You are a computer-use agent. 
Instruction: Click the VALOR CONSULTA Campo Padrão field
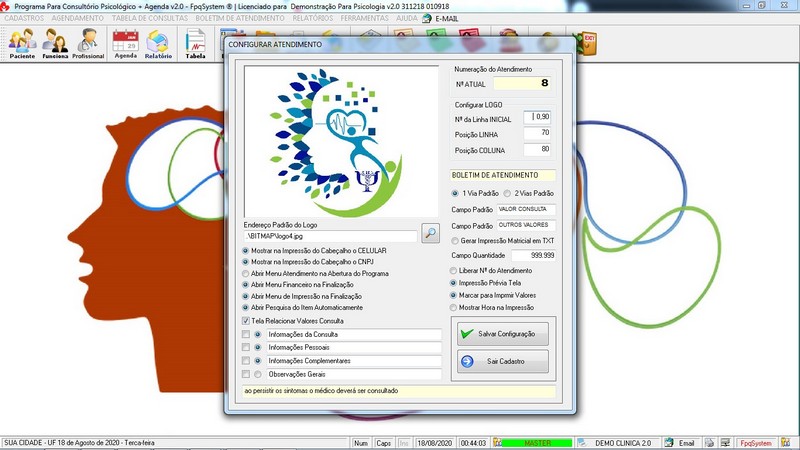click(526, 210)
